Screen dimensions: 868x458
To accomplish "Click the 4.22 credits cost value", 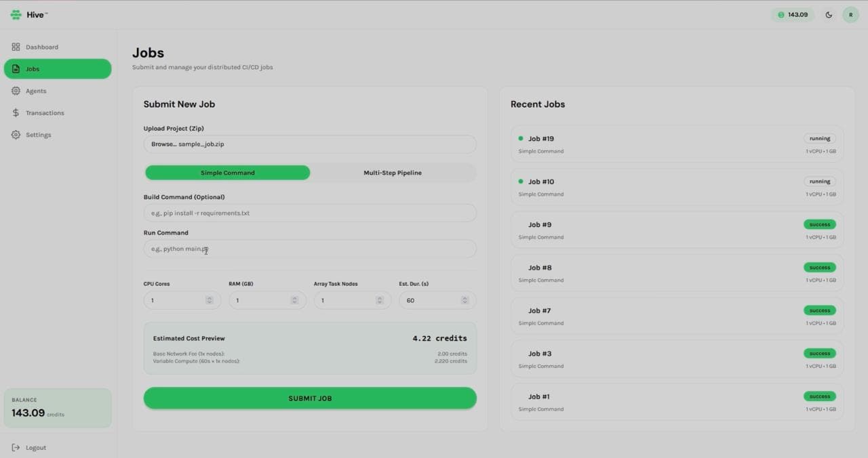I will (439, 338).
